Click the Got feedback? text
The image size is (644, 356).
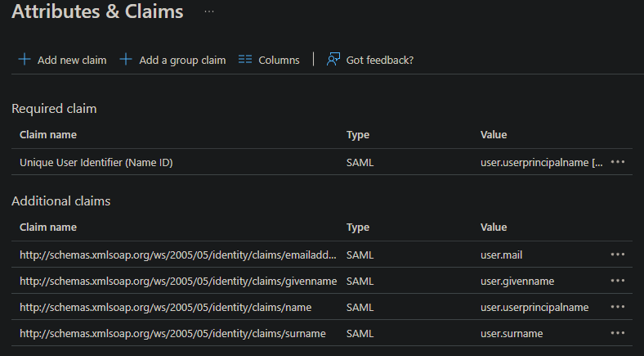pos(380,60)
